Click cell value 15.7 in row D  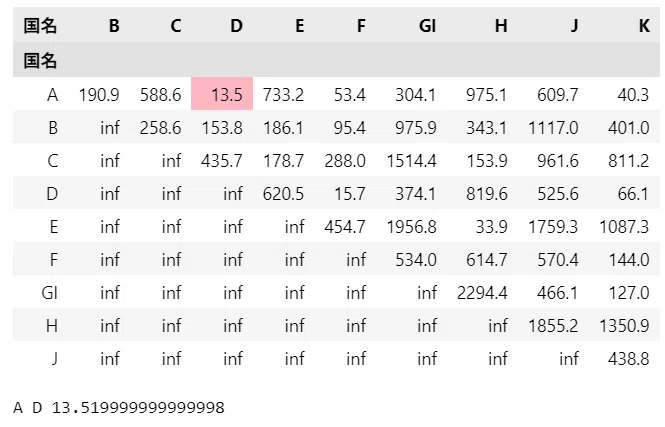coord(349,194)
